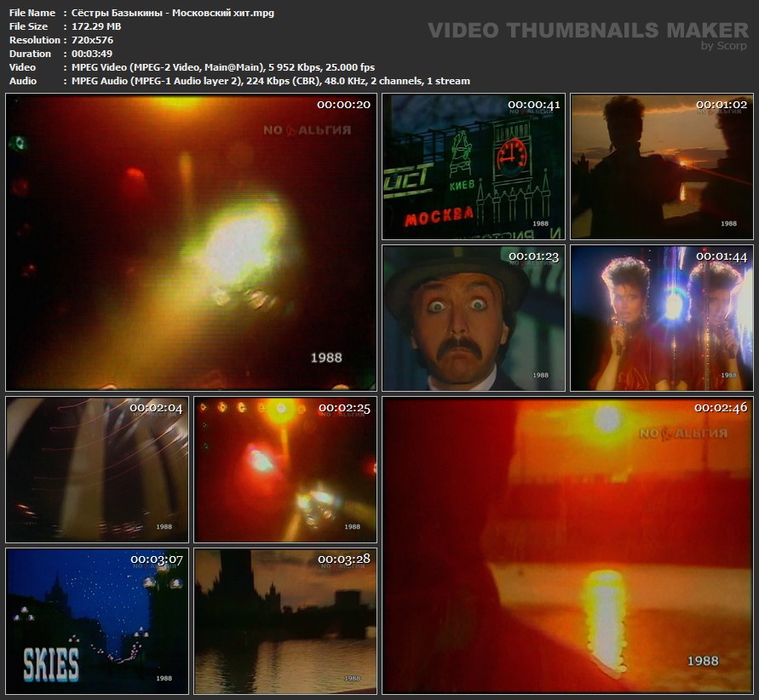Click the file name text Сёстры Базыкины
Image resolution: width=759 pixels, height=700 pixels.
pyautogui.click(x=117, y=13)
